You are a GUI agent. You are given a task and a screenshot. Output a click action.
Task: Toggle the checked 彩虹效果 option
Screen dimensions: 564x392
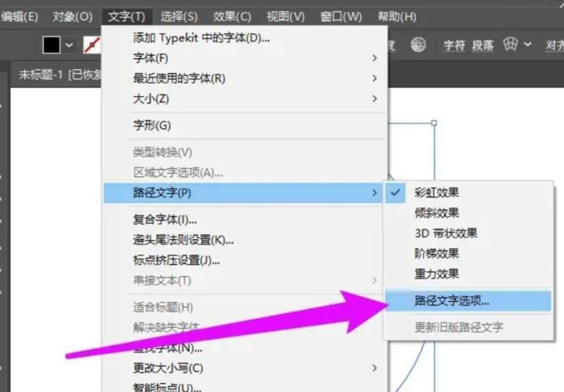[x=468, y=193]
